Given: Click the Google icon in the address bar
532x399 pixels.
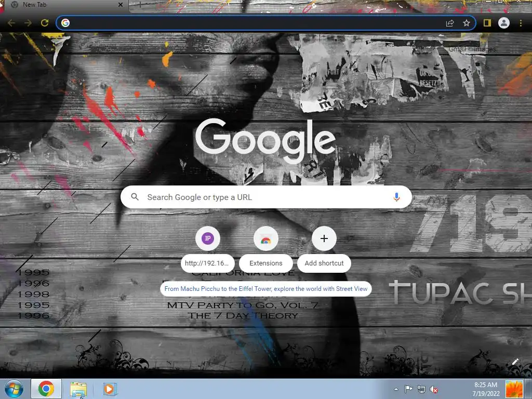Looking at the screenshot, I should coord(65,23).
